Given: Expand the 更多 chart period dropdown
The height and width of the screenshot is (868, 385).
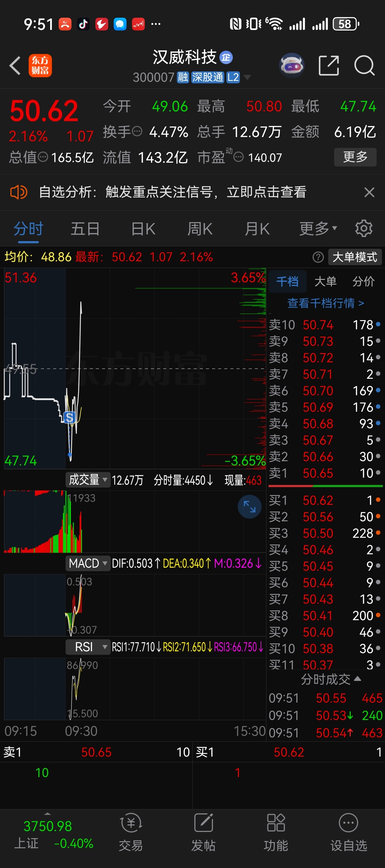Looking at the screenshot, I should [318, 229].
